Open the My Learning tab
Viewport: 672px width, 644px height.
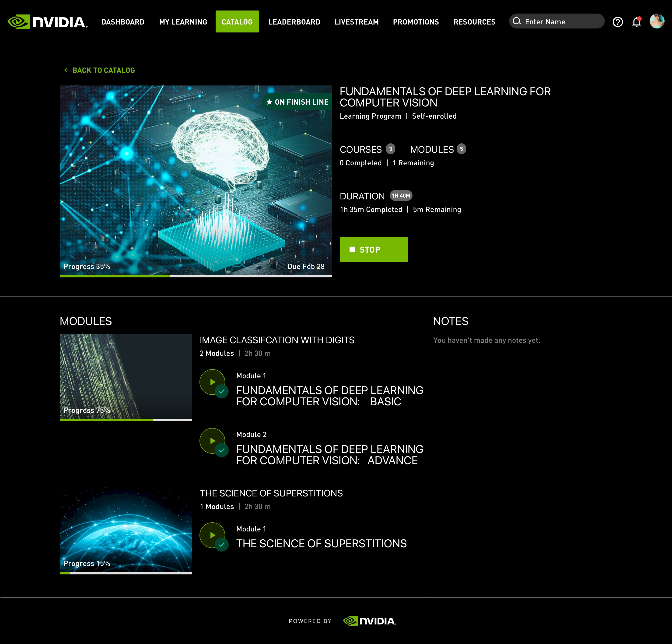183,22
